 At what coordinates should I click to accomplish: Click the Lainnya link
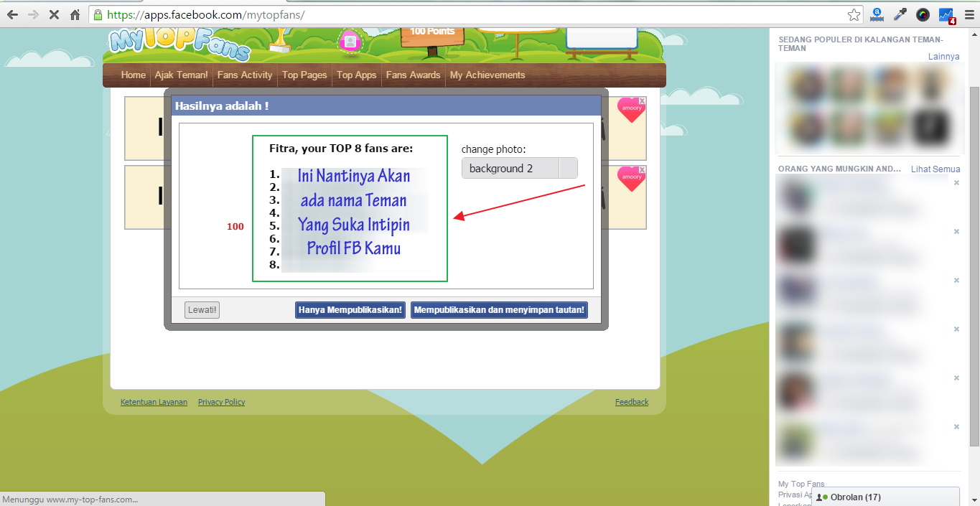pyautogui.click(x=943, y=57)
